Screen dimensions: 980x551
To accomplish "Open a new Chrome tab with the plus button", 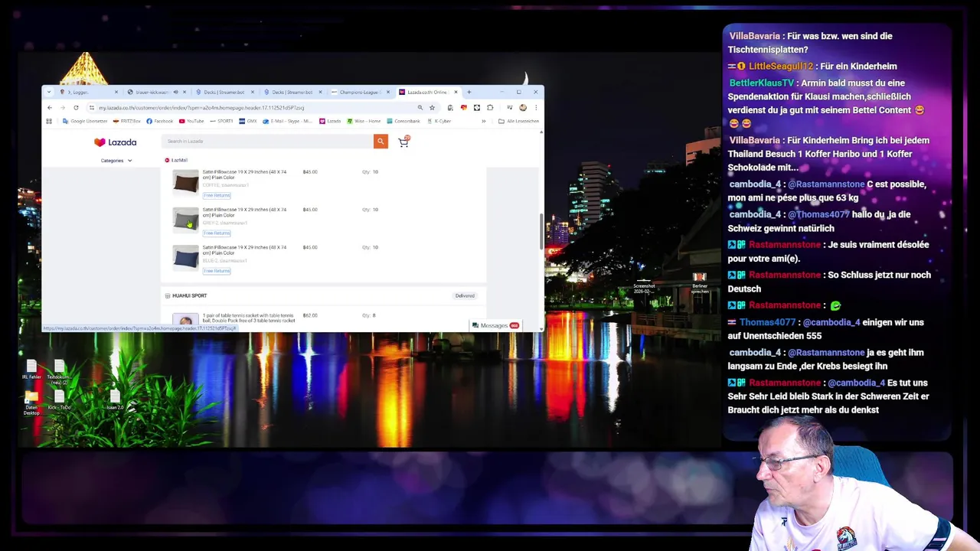I will point(469,93).
